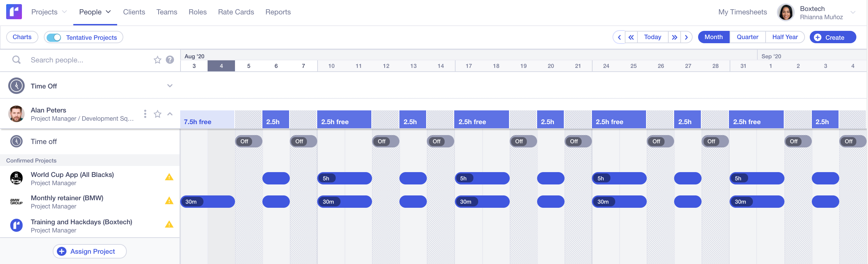Expand the Time Off section chevron
The image size is (868, 264).
[170, 86]
